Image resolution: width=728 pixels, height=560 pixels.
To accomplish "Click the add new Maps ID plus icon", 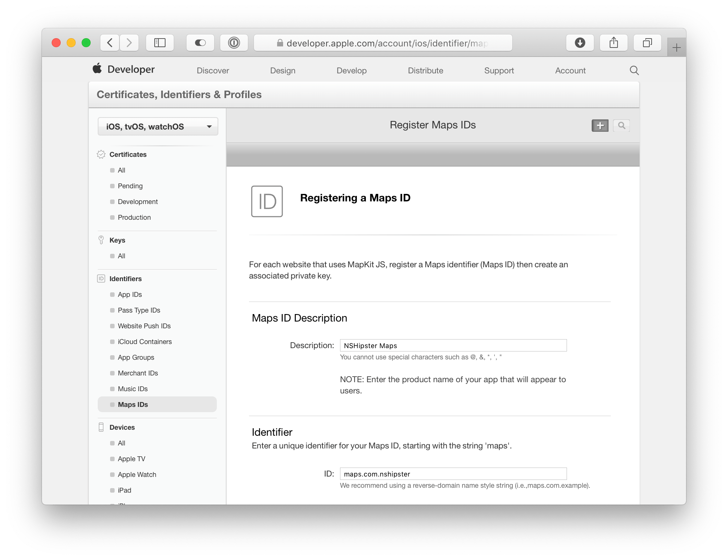I will (x=600, y=125).
